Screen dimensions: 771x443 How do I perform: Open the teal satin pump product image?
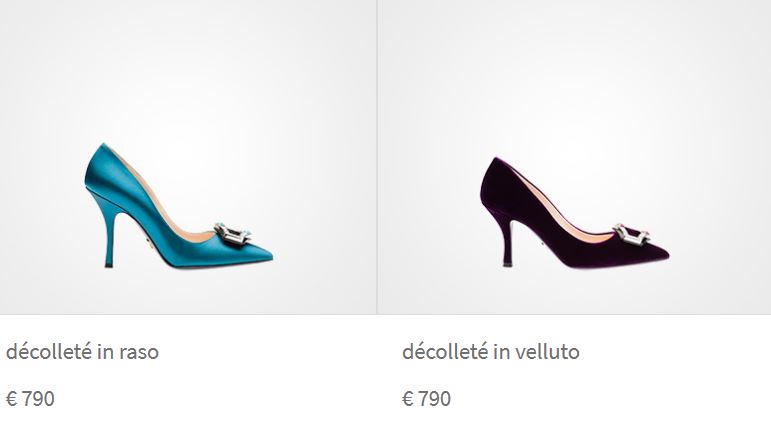tap(178, 205)
